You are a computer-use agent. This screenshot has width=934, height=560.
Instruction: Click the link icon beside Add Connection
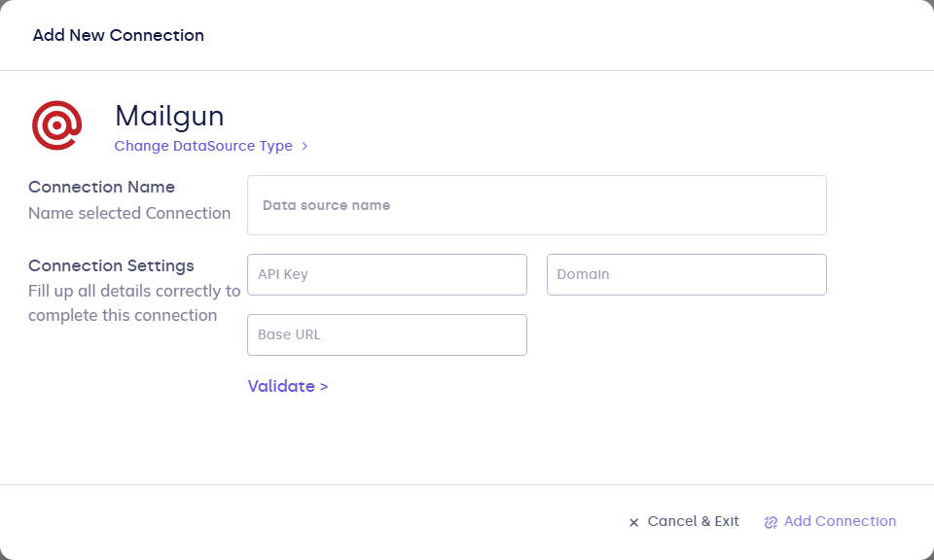(771, 522)
